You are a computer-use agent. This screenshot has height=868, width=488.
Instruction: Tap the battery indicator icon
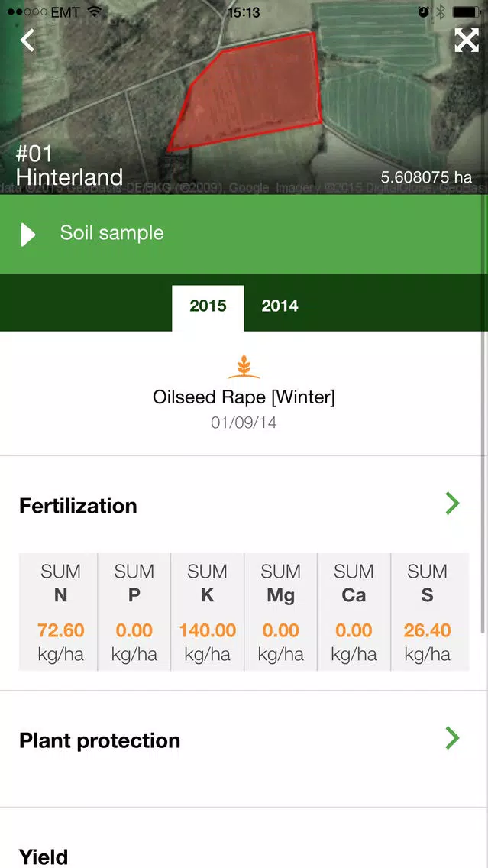pyautogui.click(x=465, y=11)
